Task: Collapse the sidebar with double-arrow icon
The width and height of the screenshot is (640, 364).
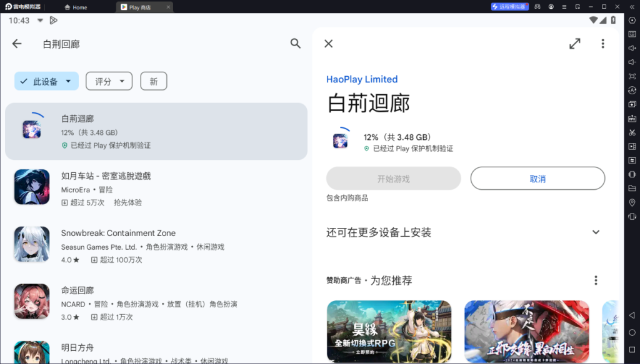Action: [x=632, y=6]
